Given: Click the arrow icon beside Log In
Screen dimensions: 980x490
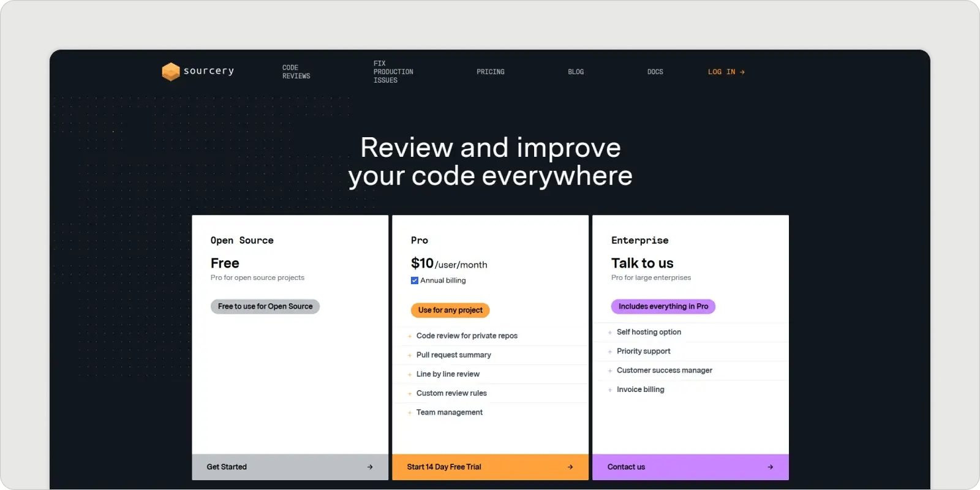Looking at the screenshot, I should pyautogui.click(x=742, y=72).
